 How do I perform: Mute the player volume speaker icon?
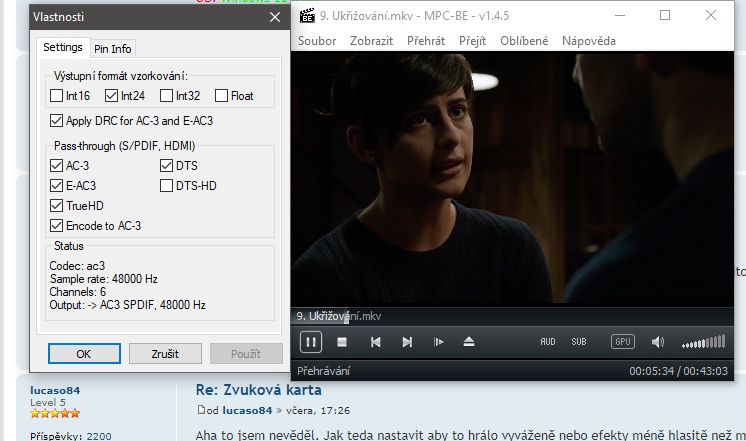click(657, 342)
